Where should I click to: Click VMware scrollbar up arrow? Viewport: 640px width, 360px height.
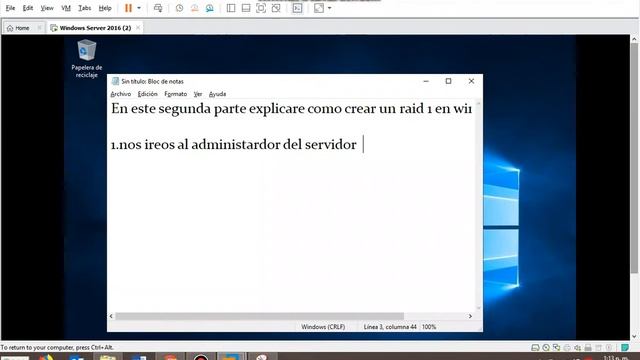[x=634, y=39]
